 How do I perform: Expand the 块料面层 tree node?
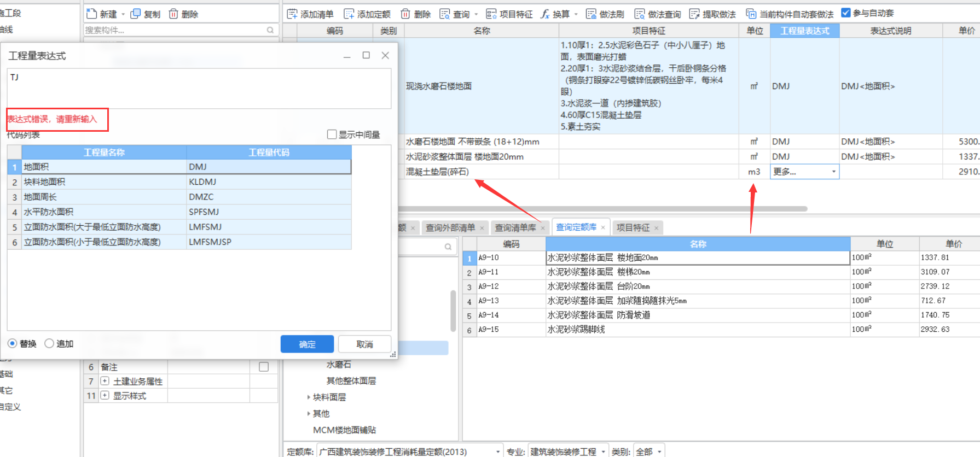click(309, 397)
